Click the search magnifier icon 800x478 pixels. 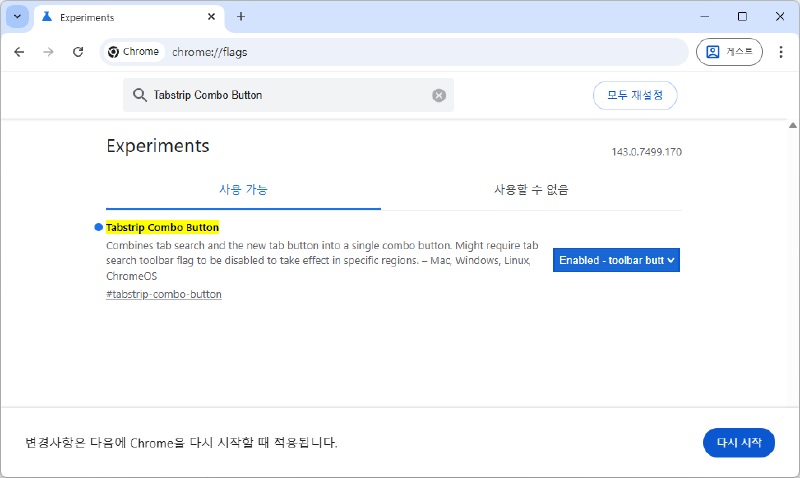pyautogui.click(x=139, y=95)
